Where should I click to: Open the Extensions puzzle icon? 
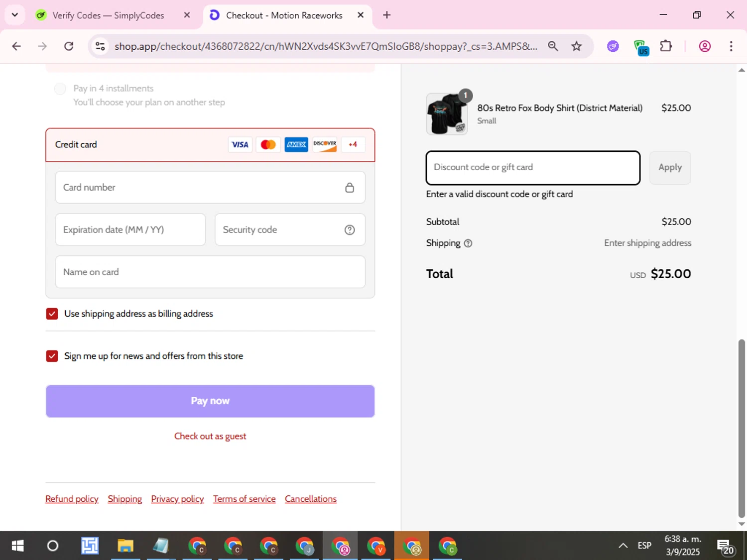[666, 46]
